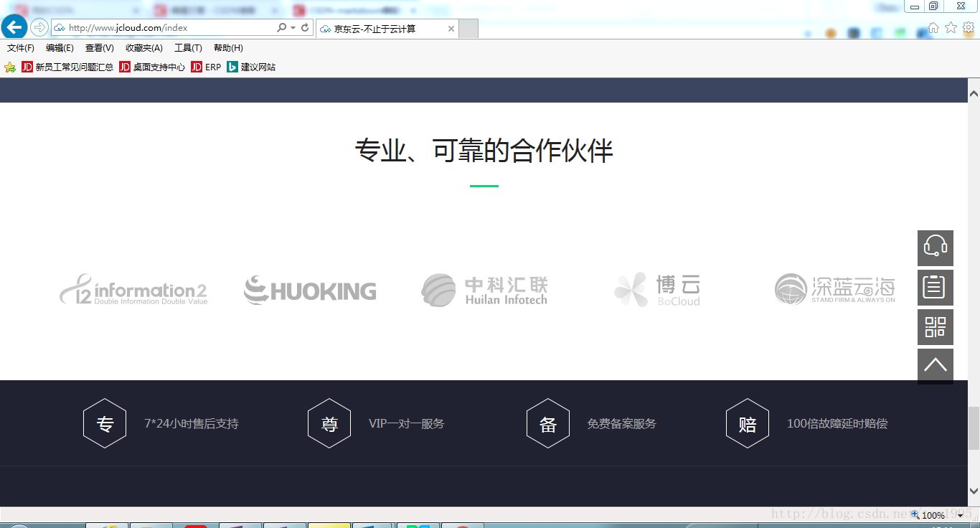Close the 京东云 browser tab
The image size is (980, 528).
point(451,29)
